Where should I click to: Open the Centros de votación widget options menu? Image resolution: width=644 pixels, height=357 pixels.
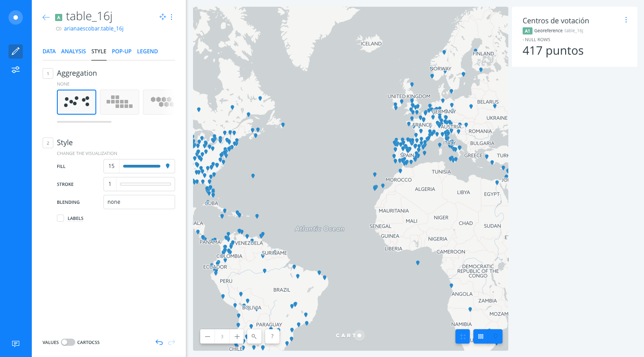pyautogui.click(x=626, y=20)
